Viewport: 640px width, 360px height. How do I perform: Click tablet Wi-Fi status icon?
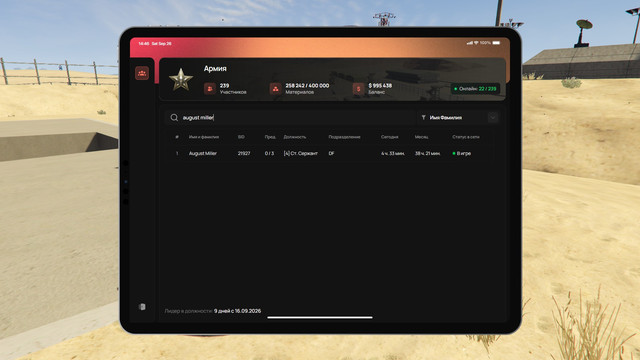(476, 43)
